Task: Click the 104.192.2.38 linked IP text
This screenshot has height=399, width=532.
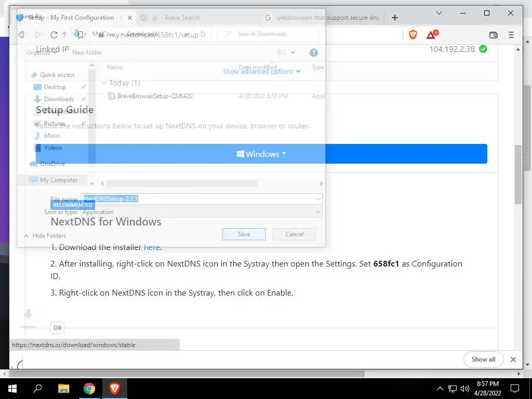Action: tap(452, 49)
